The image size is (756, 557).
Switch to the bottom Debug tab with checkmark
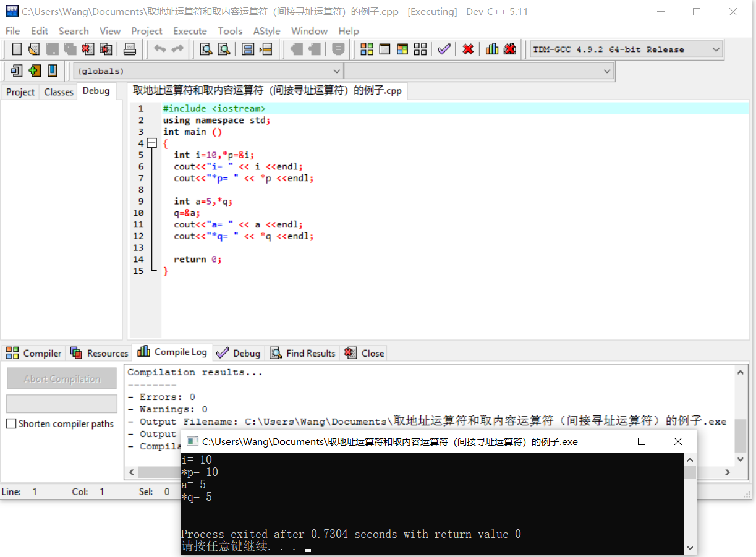pos(238,353)
